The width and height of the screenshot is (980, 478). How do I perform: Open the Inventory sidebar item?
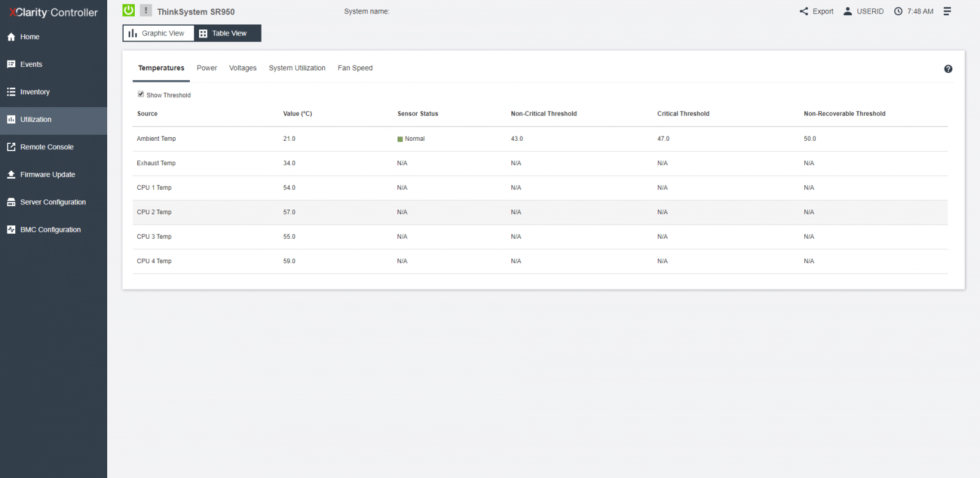[x=53, y=92]
